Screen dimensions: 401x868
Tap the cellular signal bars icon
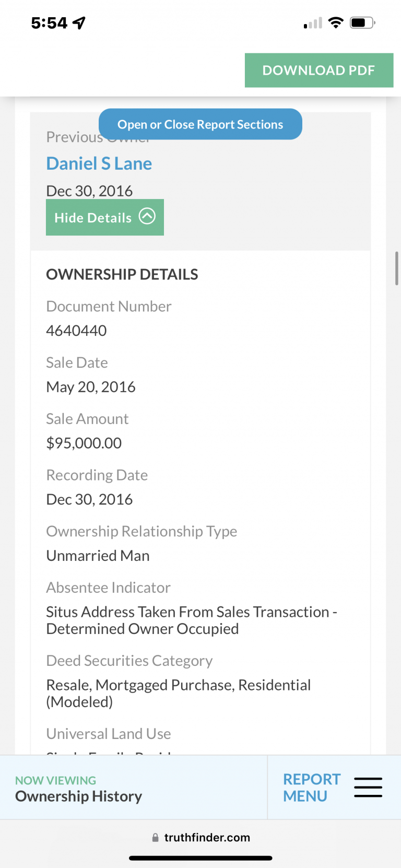313,24
